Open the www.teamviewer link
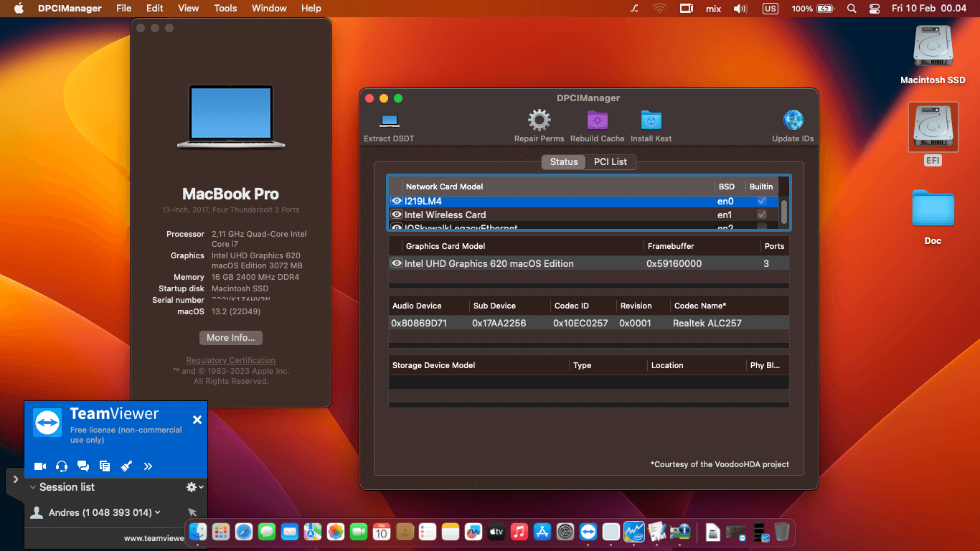The height and width of the screenshot is (551, 980). pyautogui.click(x=154, y=538)
